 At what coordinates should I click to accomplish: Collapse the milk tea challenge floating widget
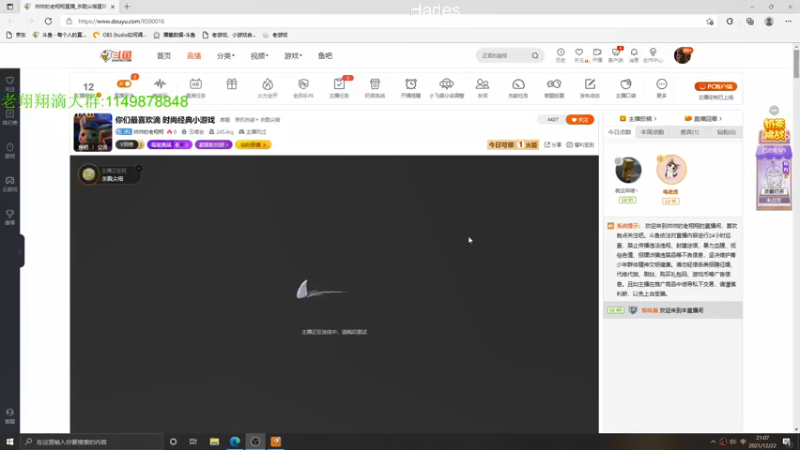[x=774, y=110]
